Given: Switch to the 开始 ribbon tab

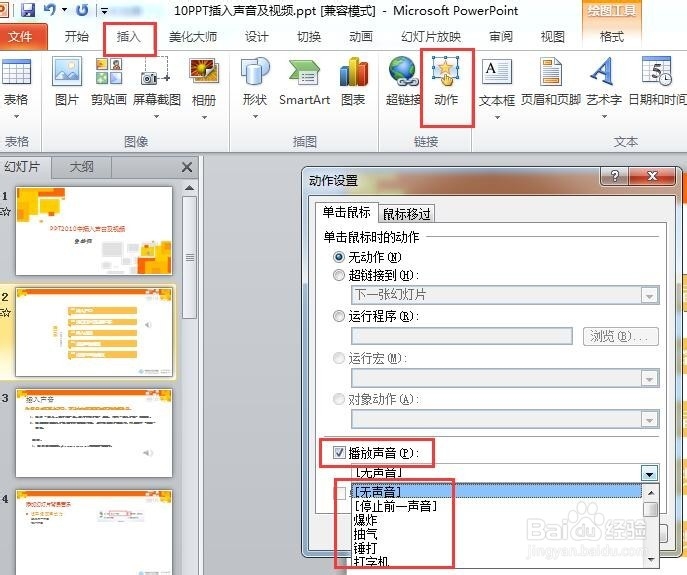Looking at the screenshot, I should tap(76, 36).
